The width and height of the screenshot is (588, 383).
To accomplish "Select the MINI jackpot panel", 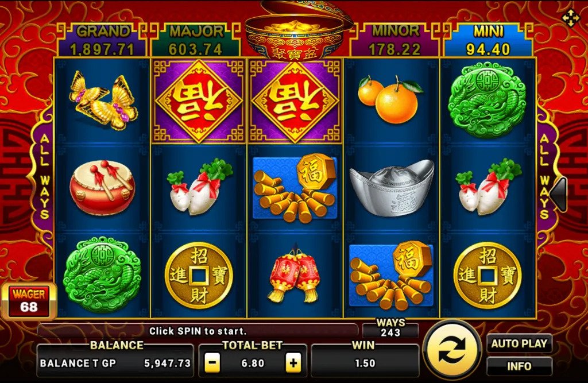I will (x=488, y=40).
